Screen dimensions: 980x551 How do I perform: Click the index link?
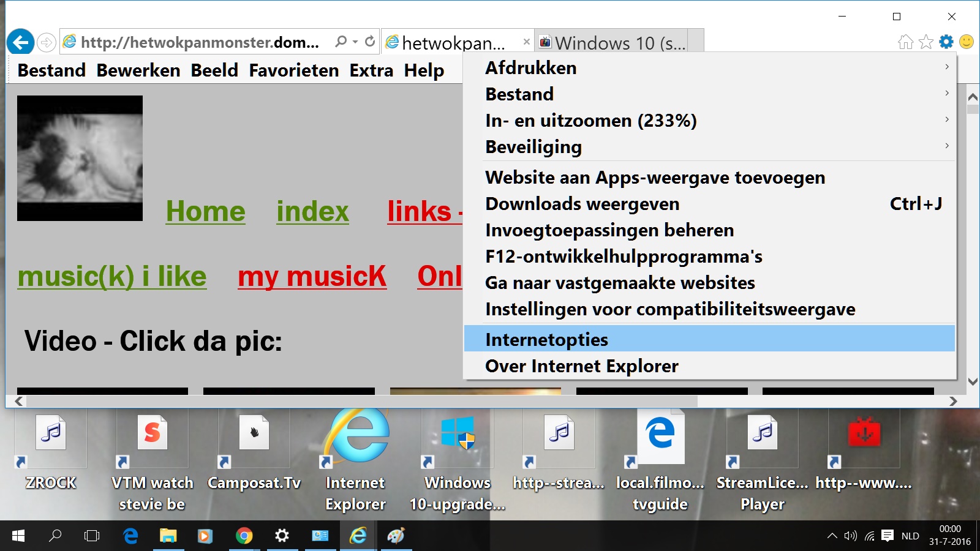pos(312,211)
